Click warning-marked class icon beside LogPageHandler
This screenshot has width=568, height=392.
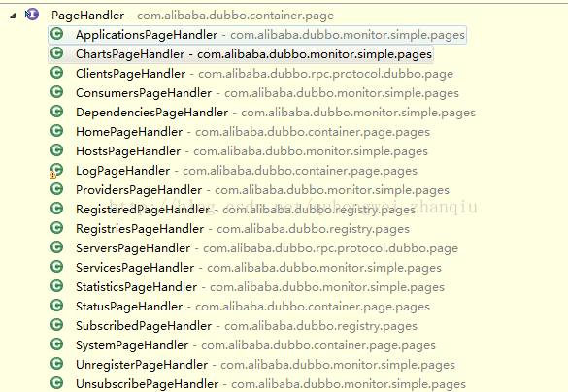click(56, 171)
